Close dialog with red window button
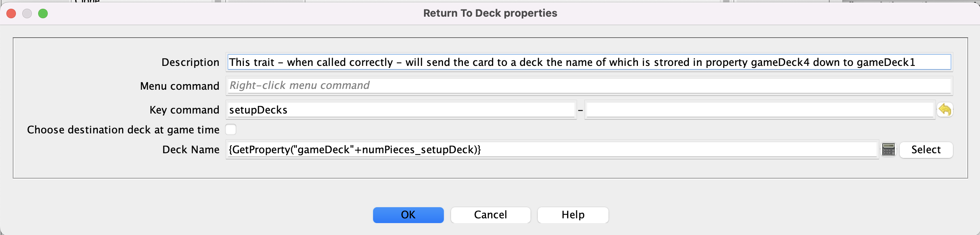 pos(11,13)
